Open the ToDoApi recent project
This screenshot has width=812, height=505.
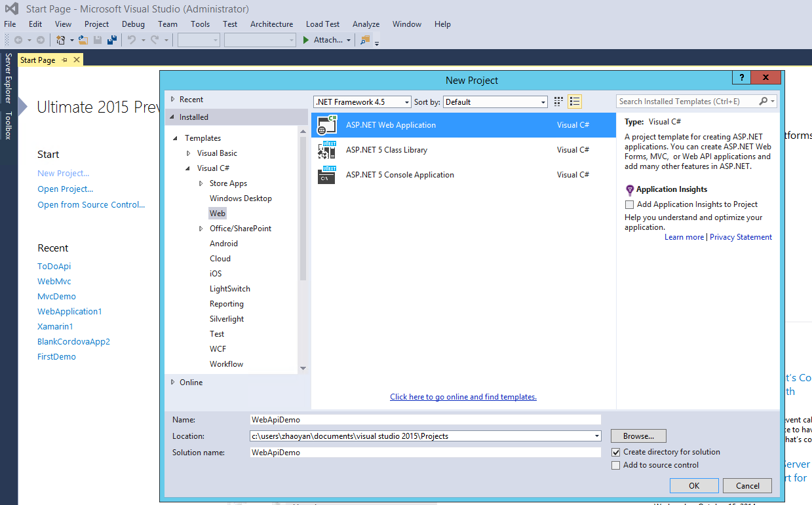pos(54,267)
